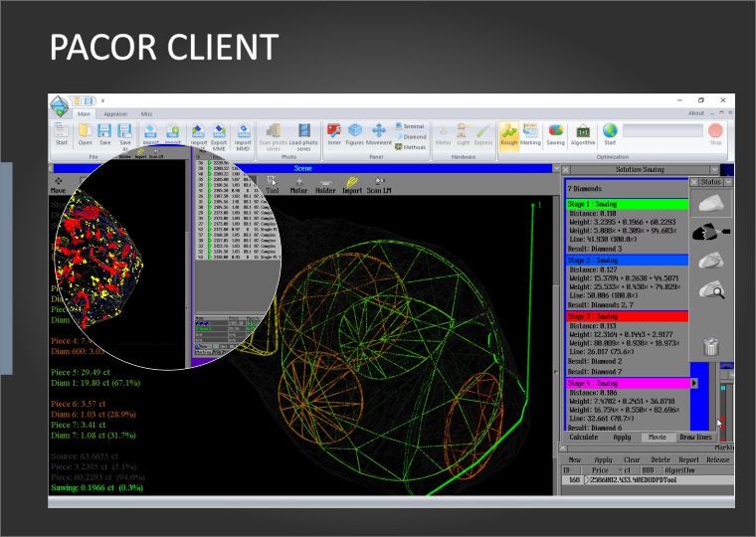Screen dimensions: 756x537
Task: Select the blue Stage 2 : Sawing header
Action: coord(628,261)
